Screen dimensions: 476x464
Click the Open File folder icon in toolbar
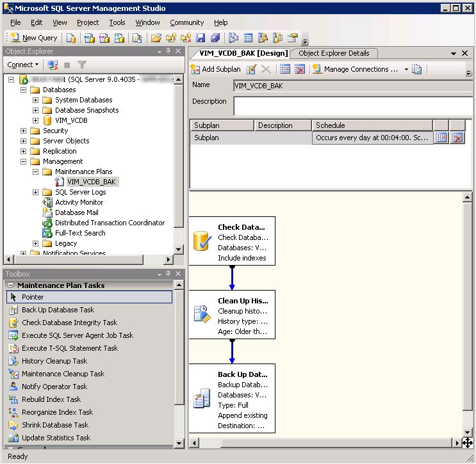(156, 38)
